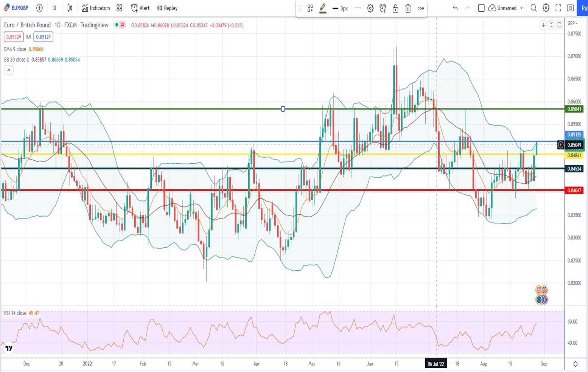The height and width of the screenshot is (372, 588).
Task: Take a chart snapshot with camera icon
Action: 570,8
